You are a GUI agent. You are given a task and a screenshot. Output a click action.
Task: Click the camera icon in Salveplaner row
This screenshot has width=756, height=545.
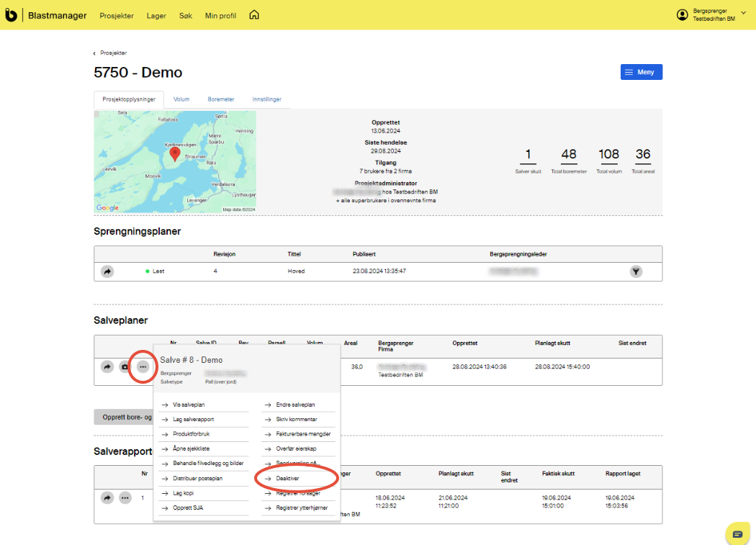coord(125,367)
